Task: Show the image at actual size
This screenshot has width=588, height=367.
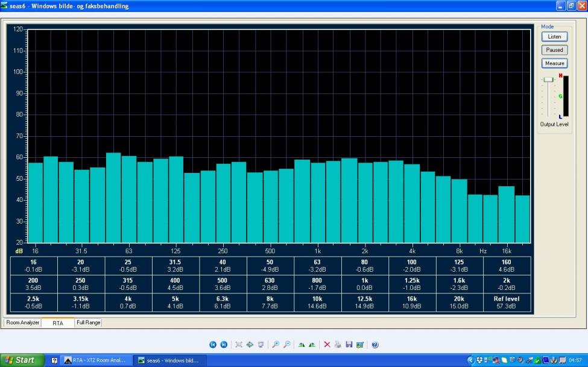Action: click(x=250, y=345)
